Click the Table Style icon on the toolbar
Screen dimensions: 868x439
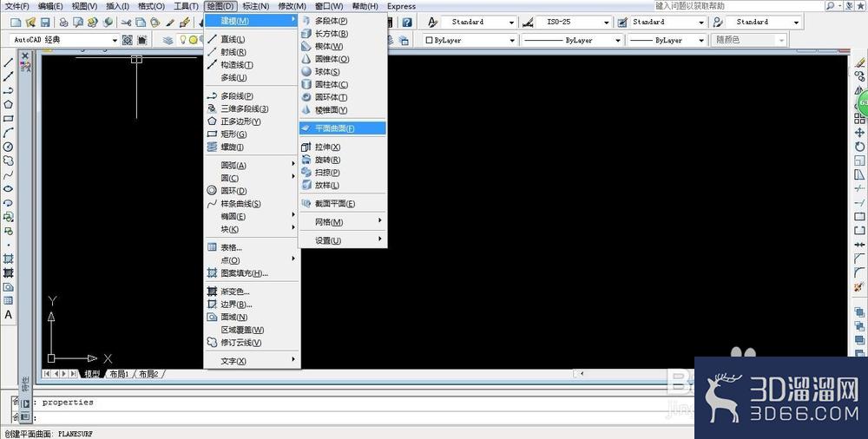point(622,23)
